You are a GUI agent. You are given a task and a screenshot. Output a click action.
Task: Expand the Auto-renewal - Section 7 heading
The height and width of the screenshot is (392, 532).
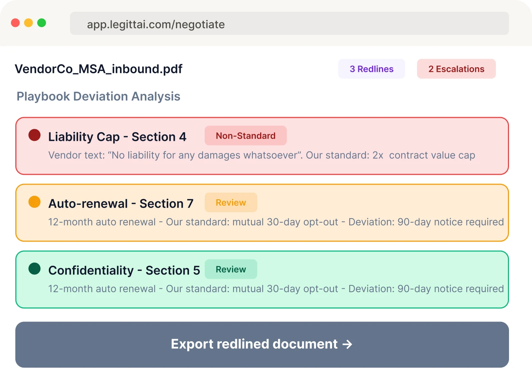click(x=121, y=204)
